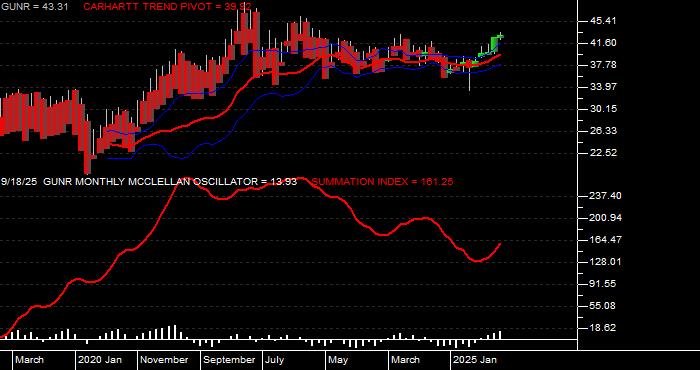700x370 pixels.
Task: Click the March marker before 2025 Jan
Action: 405,360
